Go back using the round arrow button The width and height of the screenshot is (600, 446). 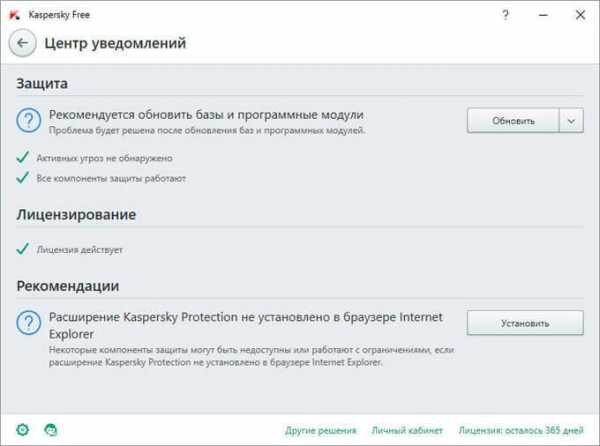click(x=23, y=43)
